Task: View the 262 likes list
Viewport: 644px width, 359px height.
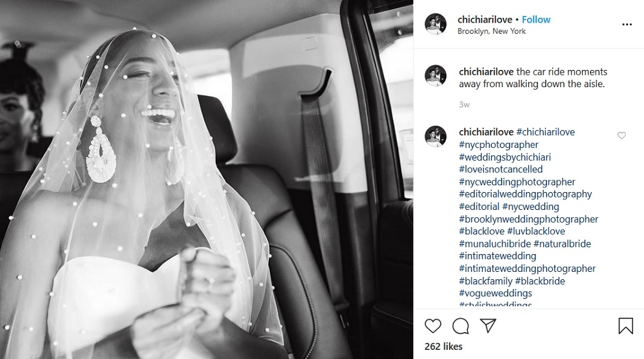Action: point(443,346)
